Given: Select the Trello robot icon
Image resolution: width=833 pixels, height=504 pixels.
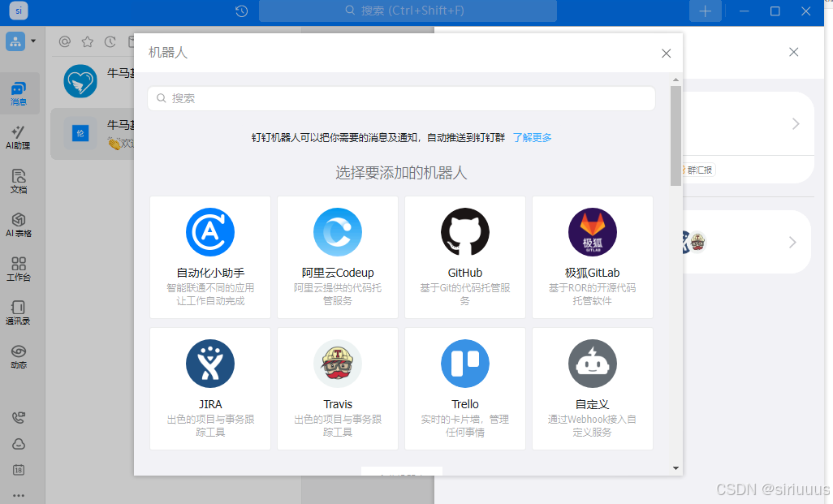Looking at the screenshot, I should 465,364.
